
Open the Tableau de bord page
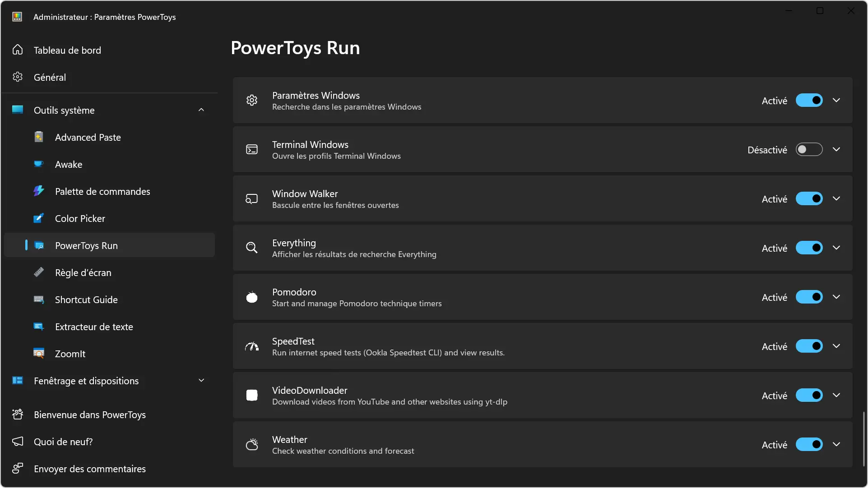tap(109, 50)
